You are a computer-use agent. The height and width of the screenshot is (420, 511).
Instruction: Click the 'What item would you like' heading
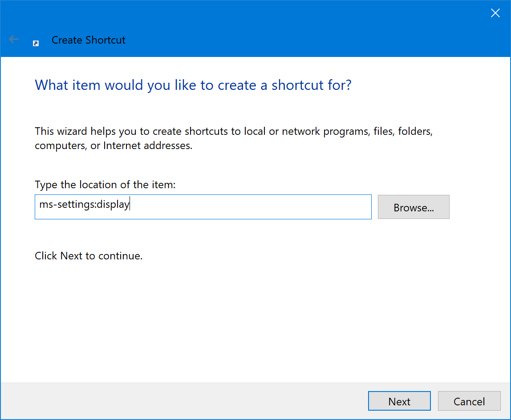pos(193,85)
